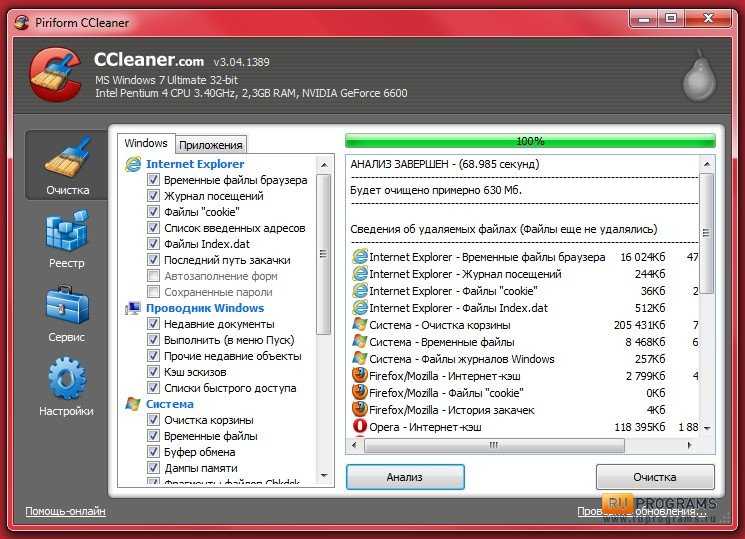Toggle Последний путь закачки checkbox
Image resolution: width=745 pixels, height=539 pixels.
(x=153, y=260)
